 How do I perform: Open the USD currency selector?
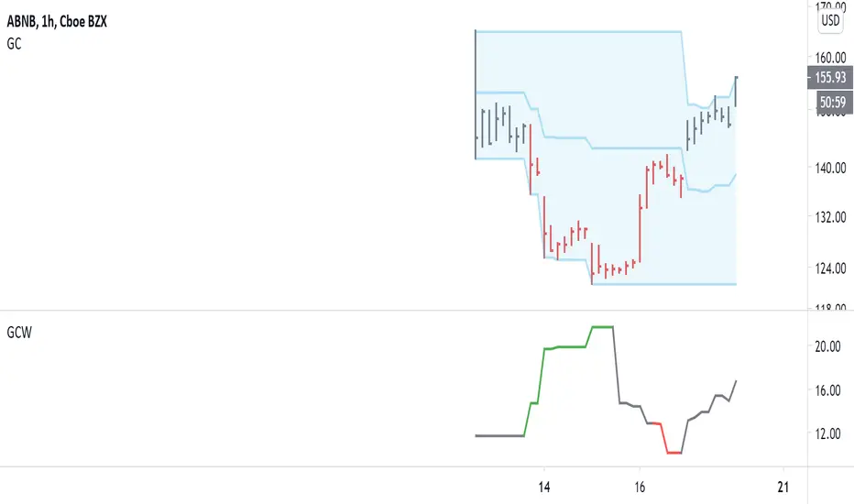click(x=831, y=19)
